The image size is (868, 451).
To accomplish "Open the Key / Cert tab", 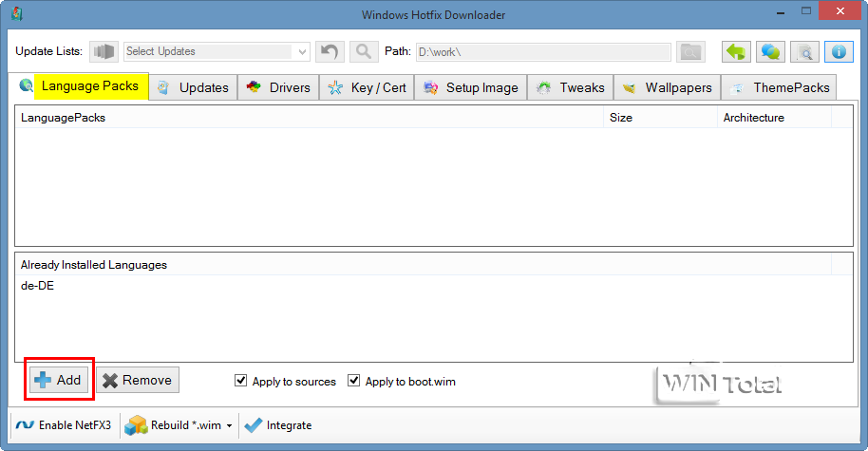I will (x=367, y=87).
